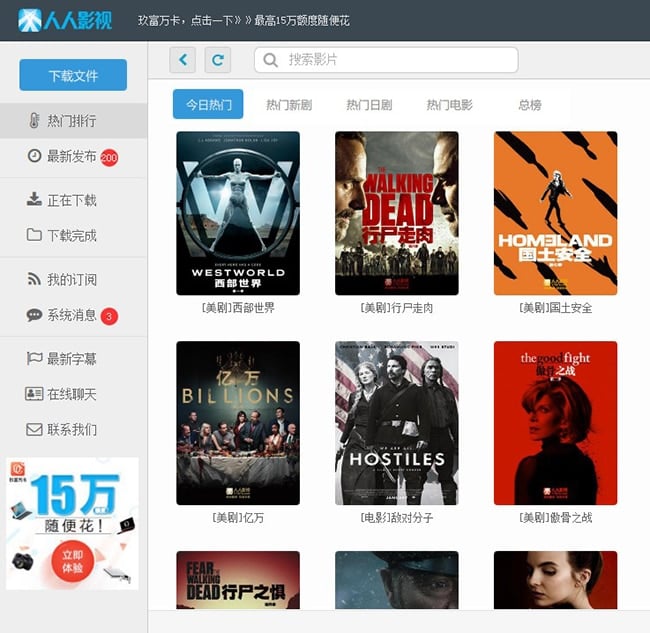Image resolution: width=650 pixels, height=633 pixels.
Task: View 系统消息 messages
Action: pos(73,315)
